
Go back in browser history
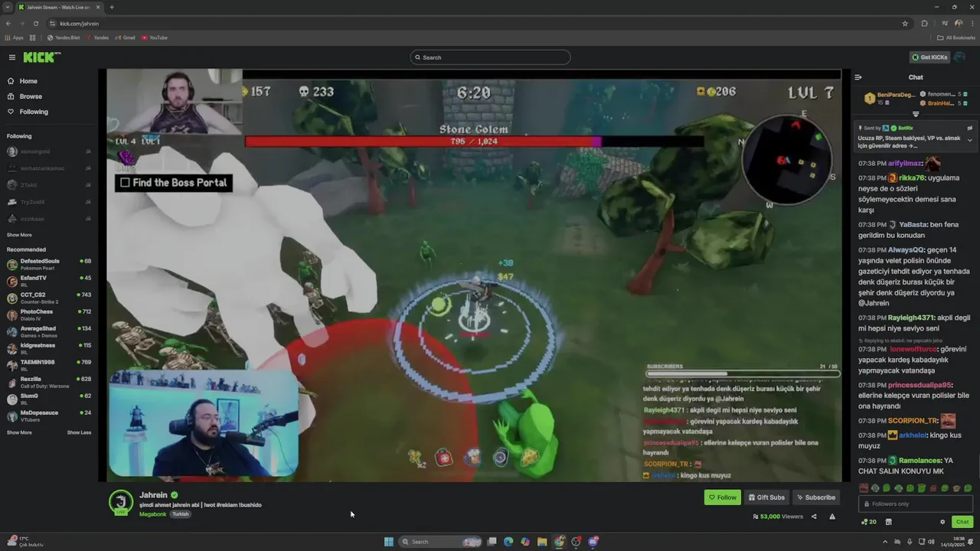point(8,23)
